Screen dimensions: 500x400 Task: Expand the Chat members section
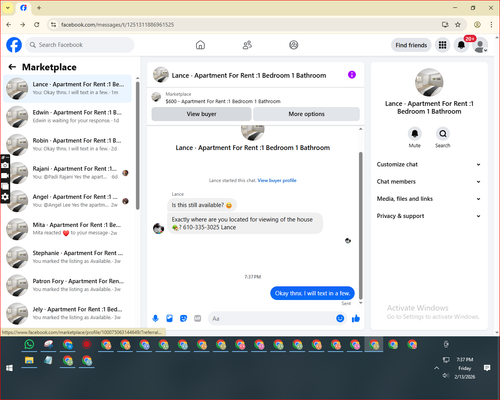[x=429, y=182]
